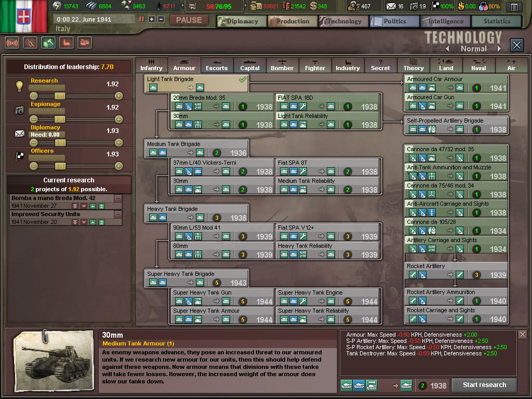This screenshot has height=399, width=532.
Task: Click the factory icon in the top-left toolbar
Action: coord(66,43)
